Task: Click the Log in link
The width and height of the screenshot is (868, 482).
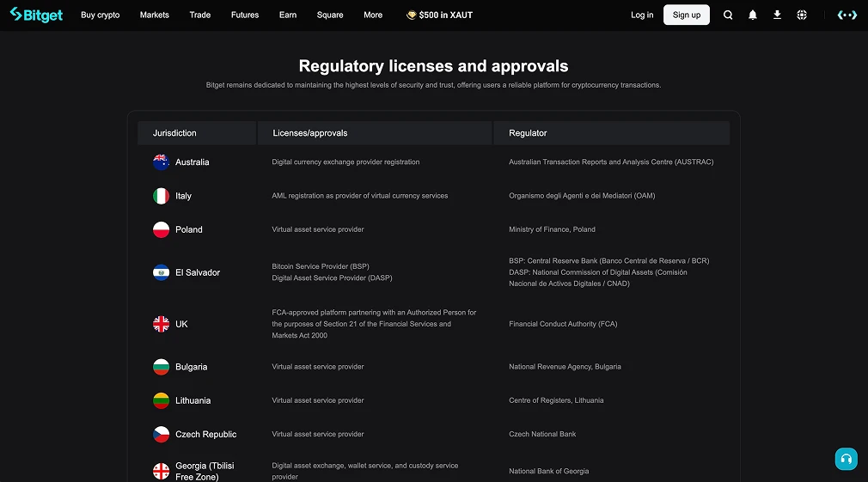Action: click(642, 15)
